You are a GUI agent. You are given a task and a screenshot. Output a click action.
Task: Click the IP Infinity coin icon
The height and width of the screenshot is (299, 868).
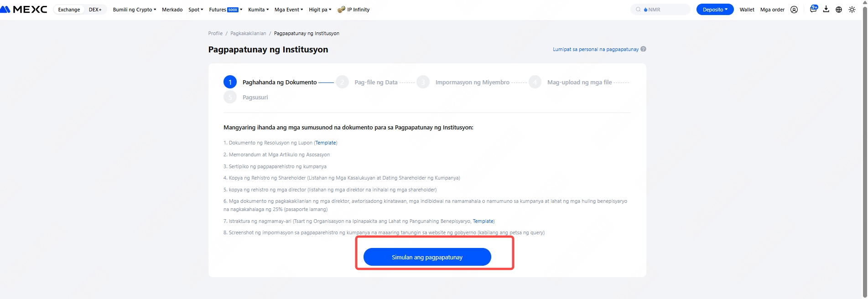(x=341, y=10)
